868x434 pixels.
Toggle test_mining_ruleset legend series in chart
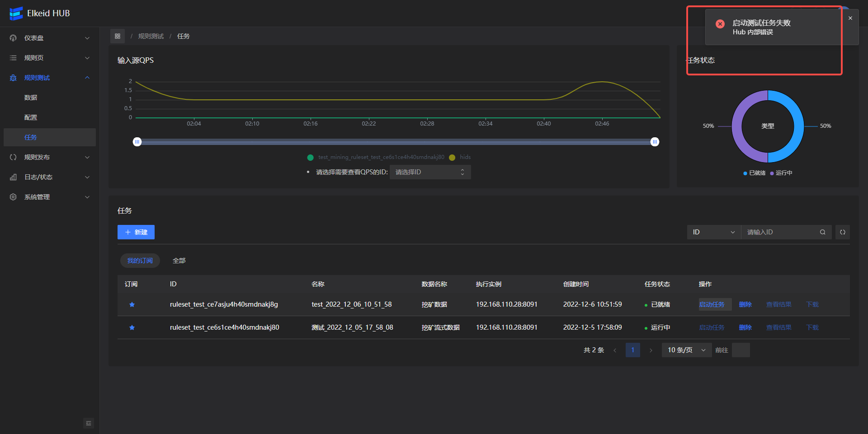(376, 157)
